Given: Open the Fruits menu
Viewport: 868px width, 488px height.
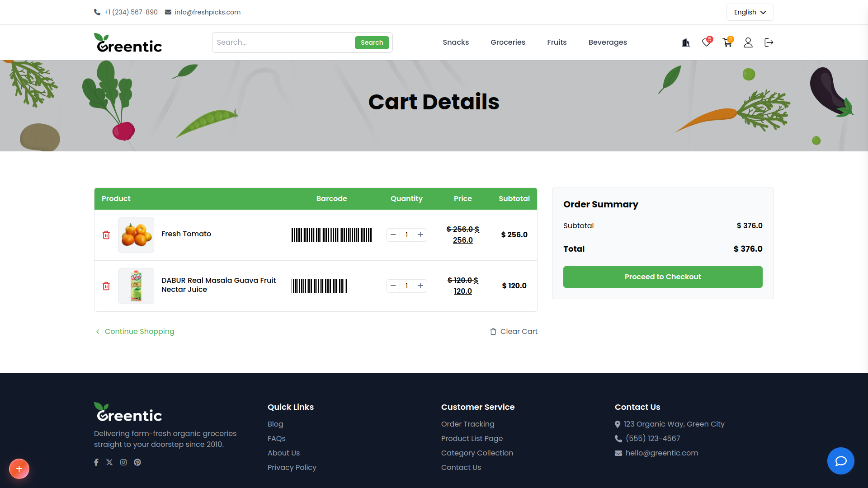Looking at the screenshot, I should pyautogui.click(x=557, y=42).
